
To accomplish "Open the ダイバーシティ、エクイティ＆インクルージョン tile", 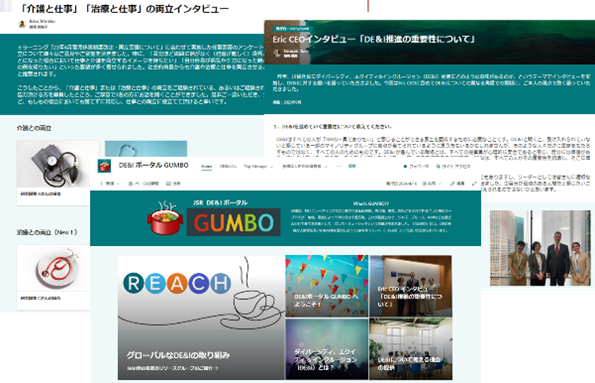I will click(x=327, y=349).
